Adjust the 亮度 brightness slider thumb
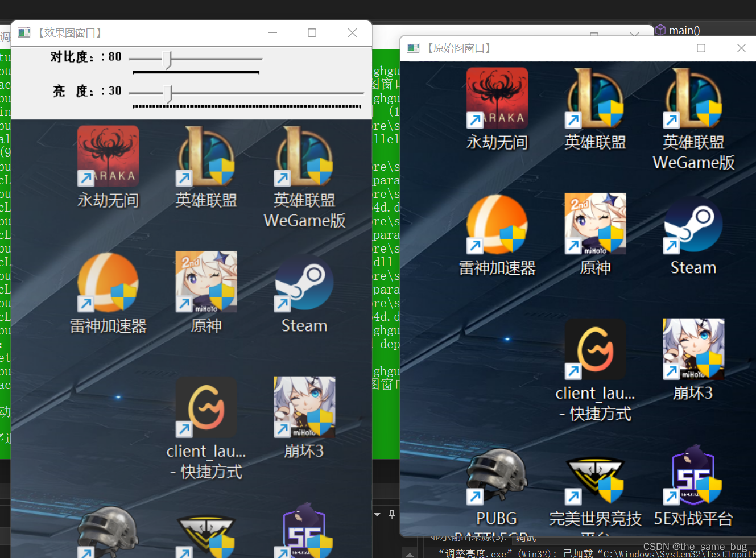The width and height of the screenshot is (756, 558). 168,93
